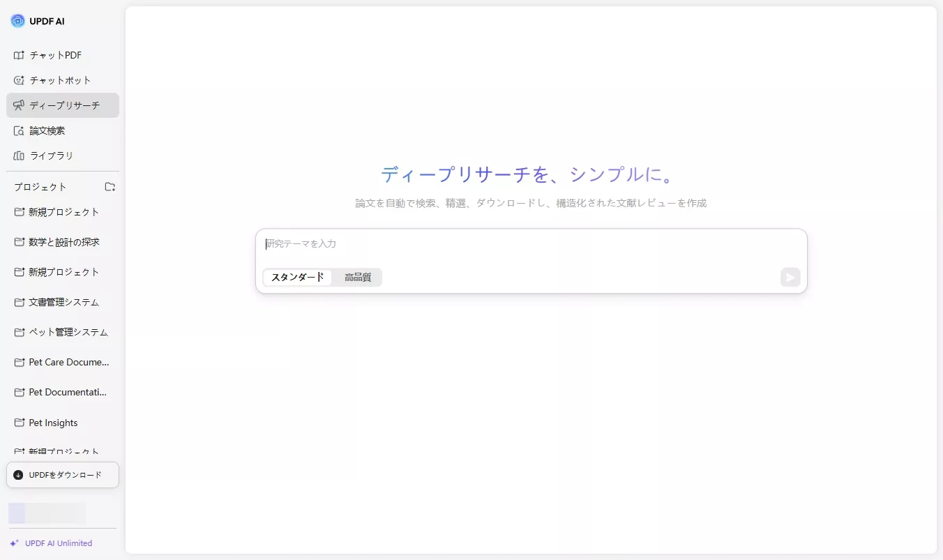Viewport: 943px width, 560px height.
Task: Click the UPDF AI title text
Action: [x=47, y=21]
